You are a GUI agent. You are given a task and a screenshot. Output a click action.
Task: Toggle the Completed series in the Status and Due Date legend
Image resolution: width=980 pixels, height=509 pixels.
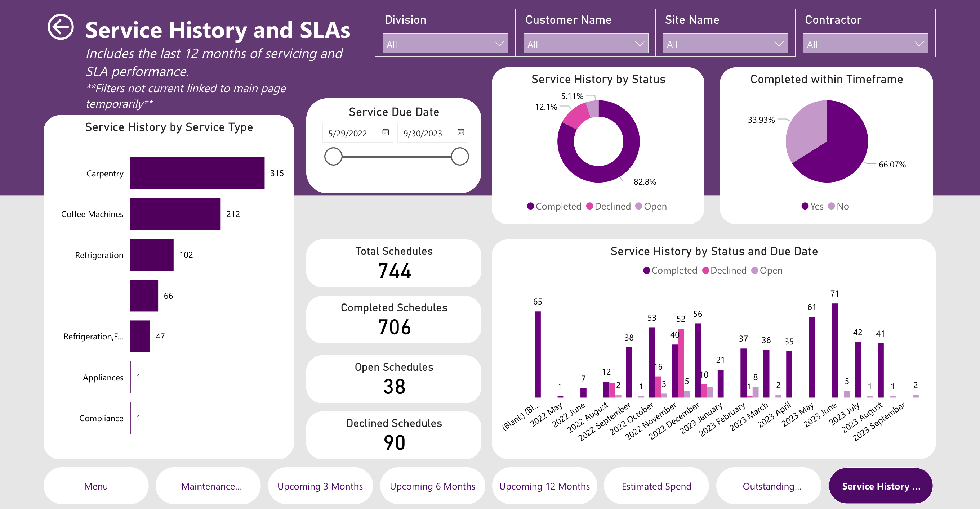click(647, 270)
